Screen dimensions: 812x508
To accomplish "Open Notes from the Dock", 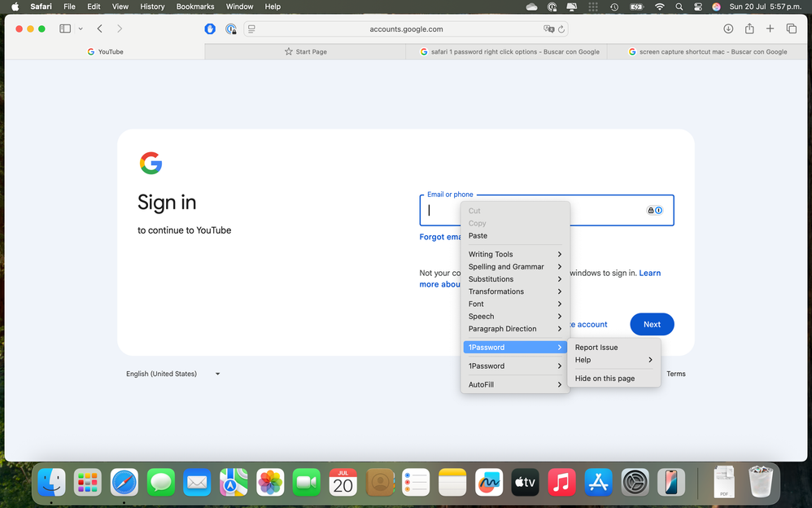I will pyautogui.click(x=452, y=483).
